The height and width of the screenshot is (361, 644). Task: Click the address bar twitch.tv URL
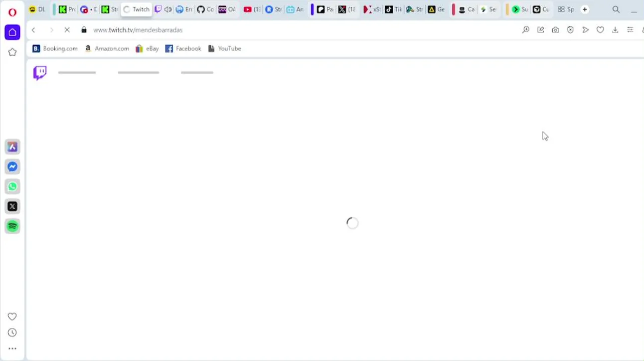coord(138,30)
